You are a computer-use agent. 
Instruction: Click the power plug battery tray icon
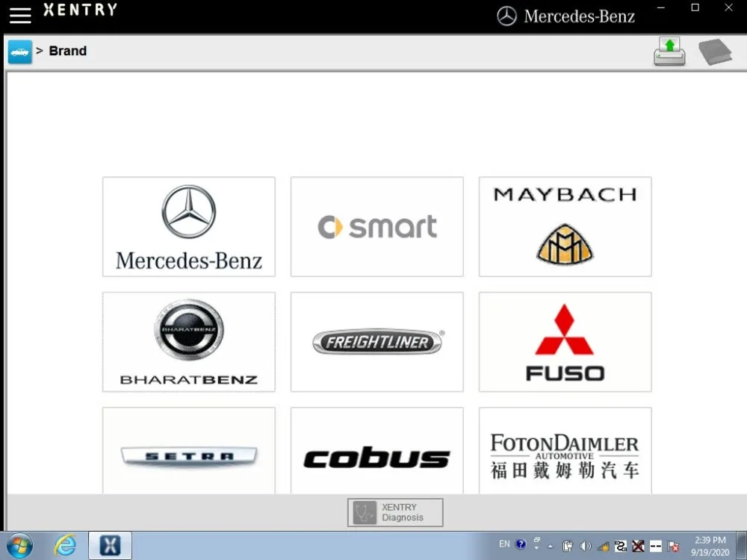pos(568,547)
